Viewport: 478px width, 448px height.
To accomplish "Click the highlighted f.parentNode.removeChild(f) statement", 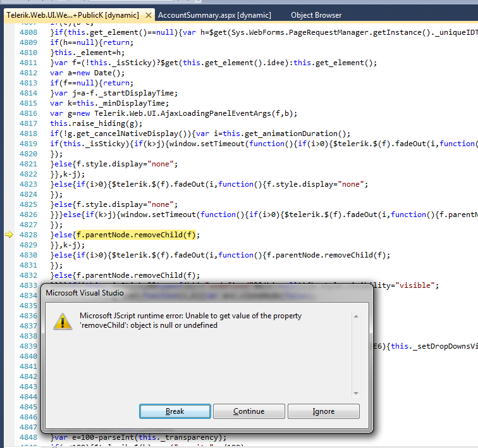I will click(136, 235).
